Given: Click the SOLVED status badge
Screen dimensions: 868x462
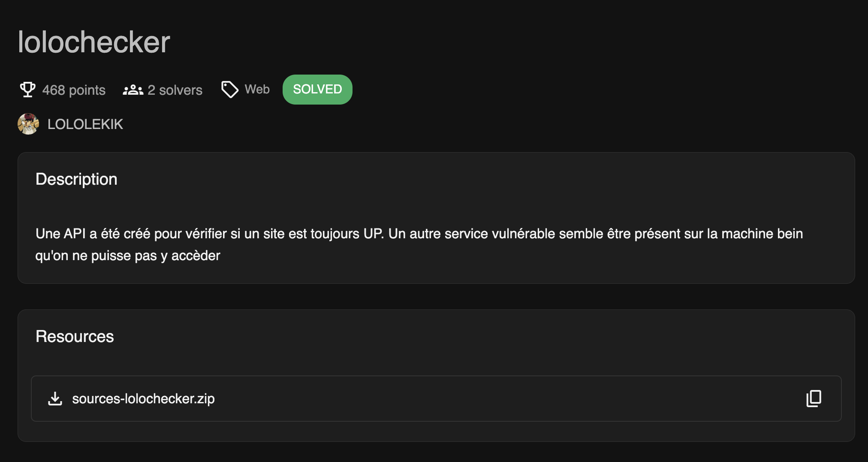Looking at the screenshot, I should [317, 90].
